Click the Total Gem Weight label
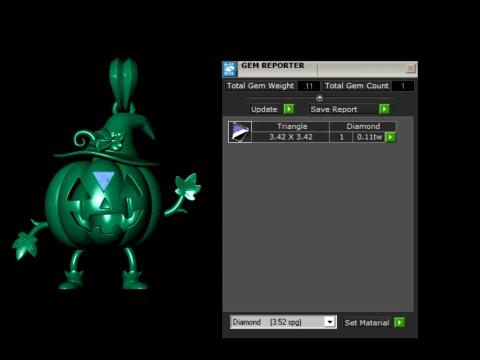This screenshot has height=360, width=480. click(260, 86)
